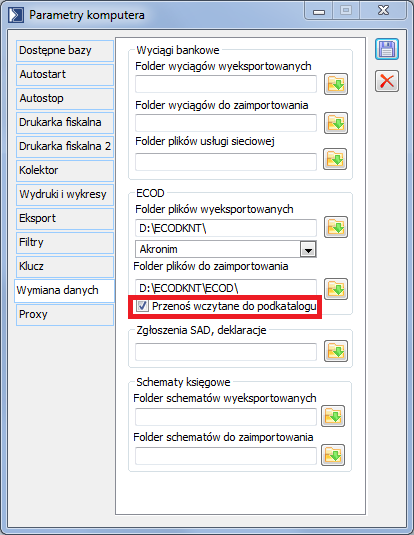Screen dimensions: 414x535
Task: Click the D:\ECODKNT\ exported files field
Action: pos(226,228)
